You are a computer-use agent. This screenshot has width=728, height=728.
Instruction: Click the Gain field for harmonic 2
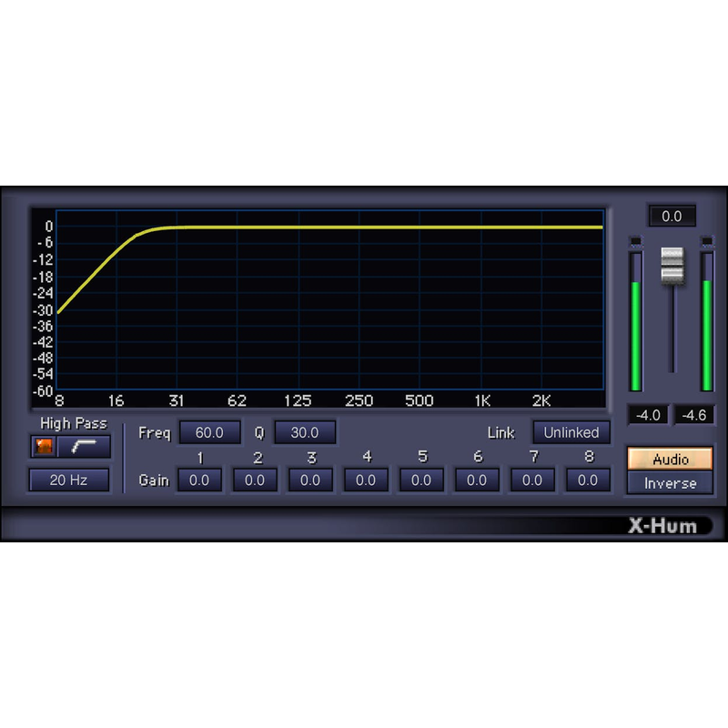pos(255,480)
